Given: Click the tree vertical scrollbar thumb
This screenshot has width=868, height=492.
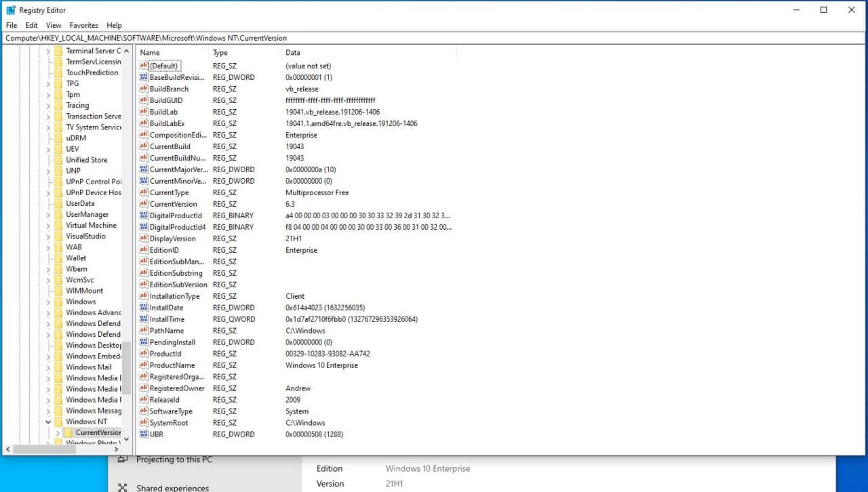Looking at the screenshot, I should pos(126,368).
